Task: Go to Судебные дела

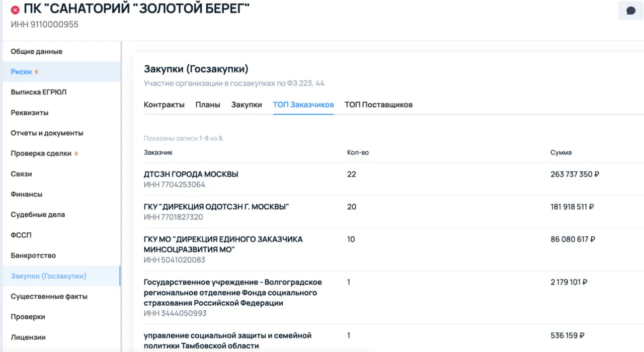Action: click(x=38, y=214)
